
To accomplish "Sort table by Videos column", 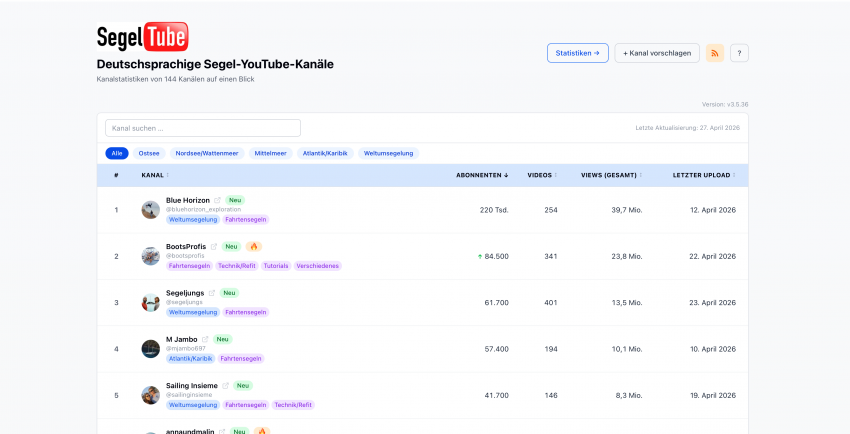I will (541, 175).
